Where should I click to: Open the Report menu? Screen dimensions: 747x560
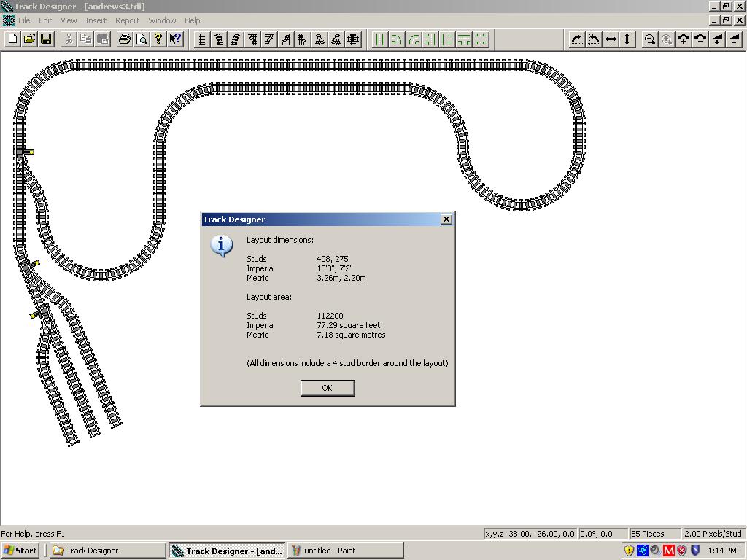click(x=127, y=20)
